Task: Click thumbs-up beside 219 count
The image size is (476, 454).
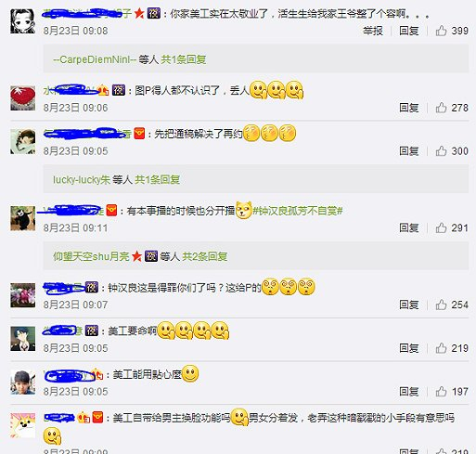Action: tap(441, 348)
